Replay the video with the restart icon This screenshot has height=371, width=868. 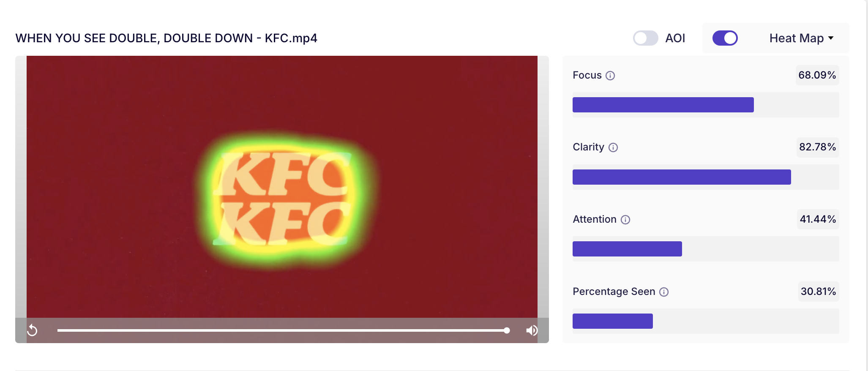tap(33, 330)
